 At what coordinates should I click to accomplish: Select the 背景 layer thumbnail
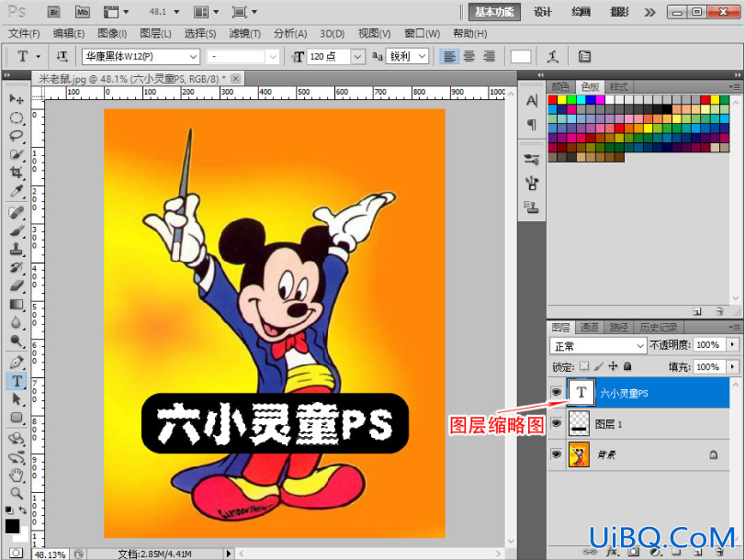pyautogui.click(x=579, y=454)
